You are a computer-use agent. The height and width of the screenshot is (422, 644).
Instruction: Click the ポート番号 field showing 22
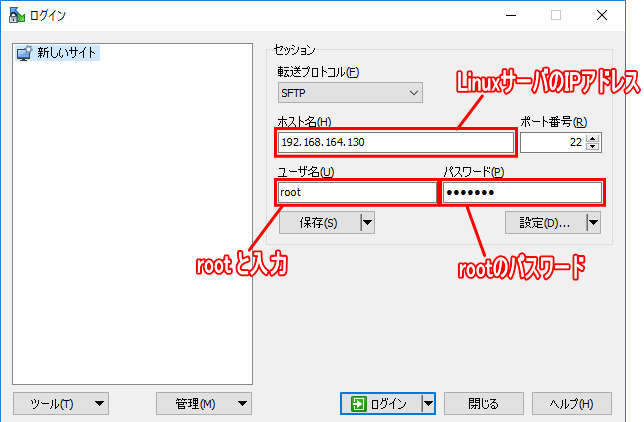click(x=553, y=142)
